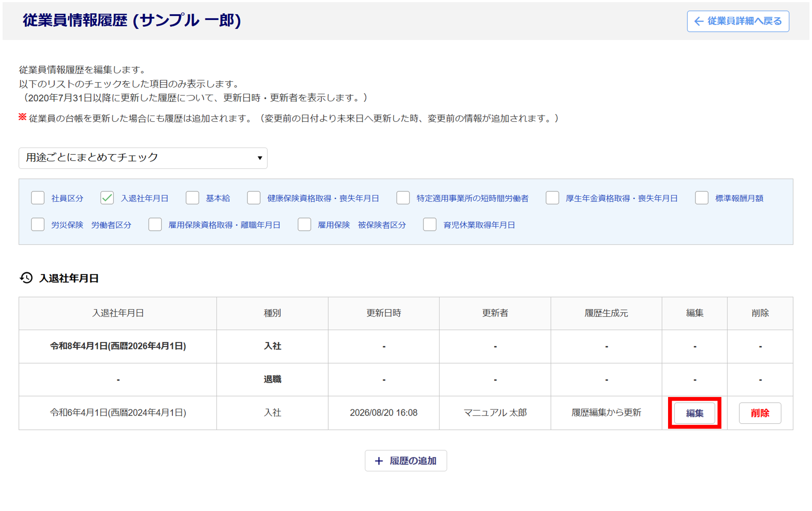Viewport: 812px width, 511px height.
Task: Click the plus icon in 履歴の追加
Action: pos(379,461)
